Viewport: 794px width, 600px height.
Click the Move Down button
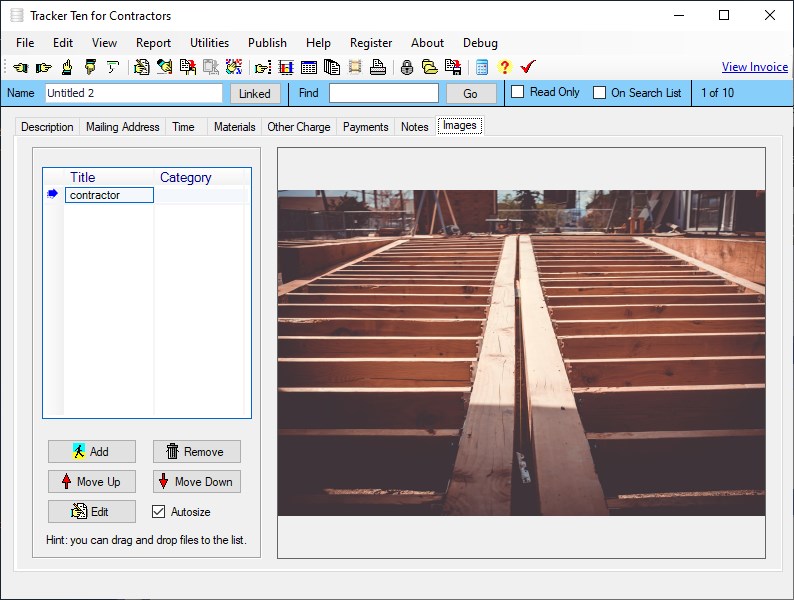click(x=196, y=482)
